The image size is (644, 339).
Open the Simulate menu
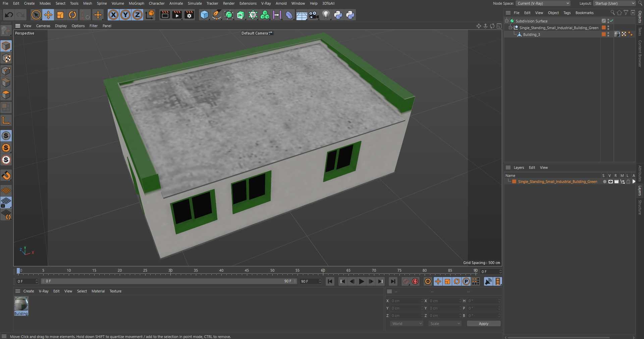coord(195,3)
